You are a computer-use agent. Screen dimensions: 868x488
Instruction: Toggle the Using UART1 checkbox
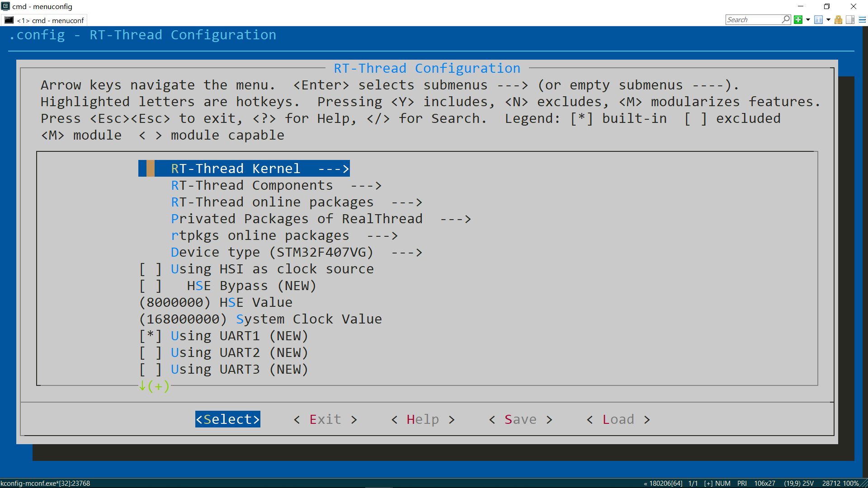[150, 336]
